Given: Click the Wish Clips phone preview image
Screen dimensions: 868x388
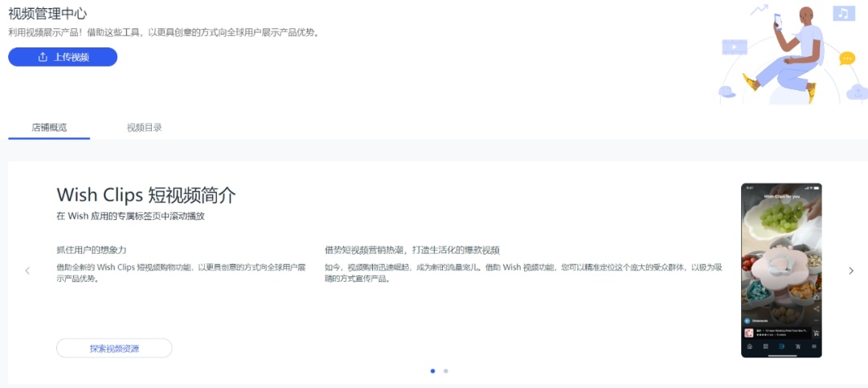Looking at the screenshot, I should click(x=781, y=270).
